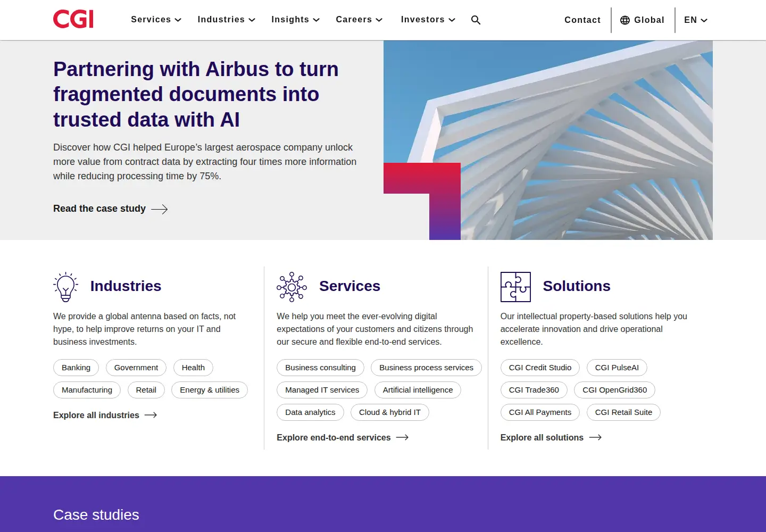Open Business process services pill
This screenshot has width=766, height=532.
coord(426,368)
